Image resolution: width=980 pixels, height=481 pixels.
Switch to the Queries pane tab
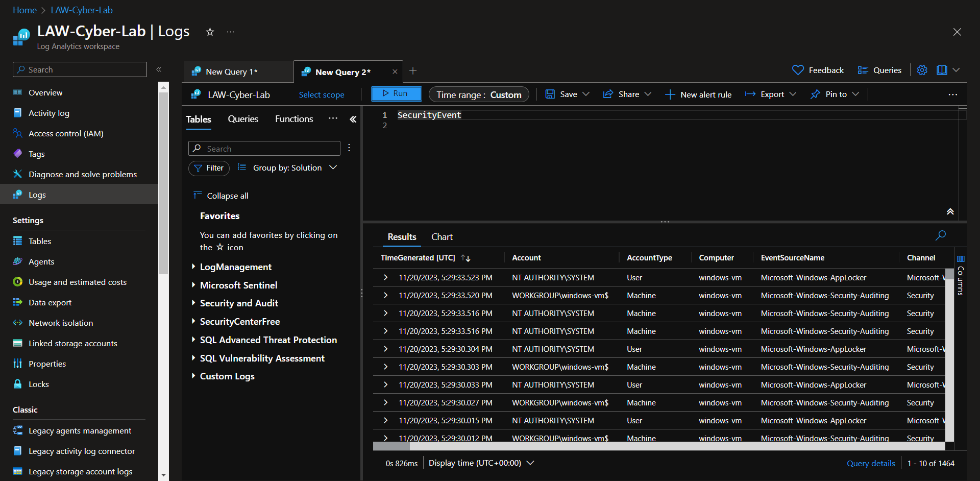click(243, 119)
